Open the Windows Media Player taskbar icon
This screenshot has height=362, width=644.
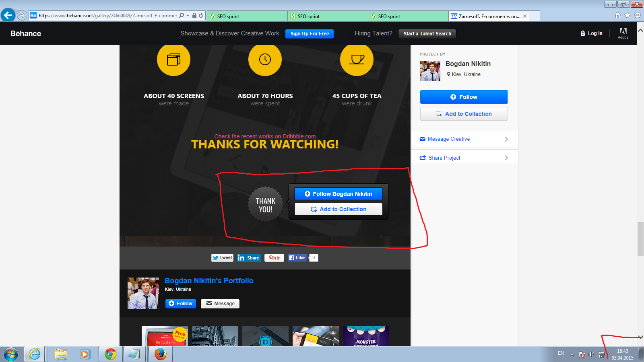(85, 354)
